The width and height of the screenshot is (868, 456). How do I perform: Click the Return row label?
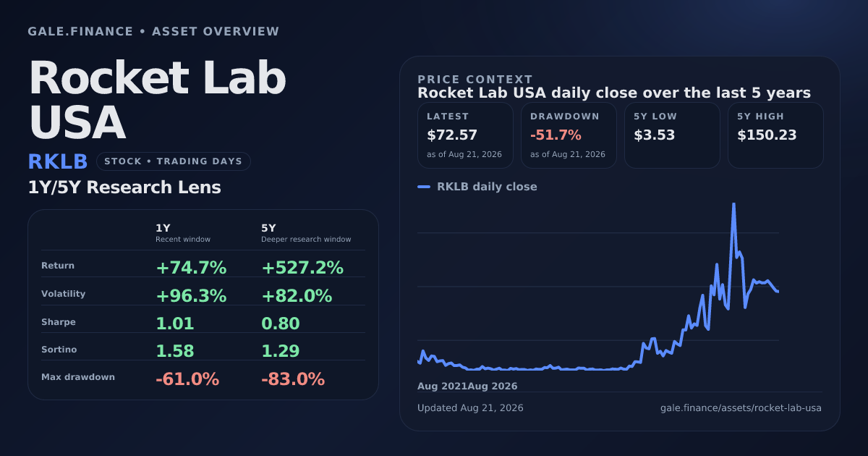point(58,266)
